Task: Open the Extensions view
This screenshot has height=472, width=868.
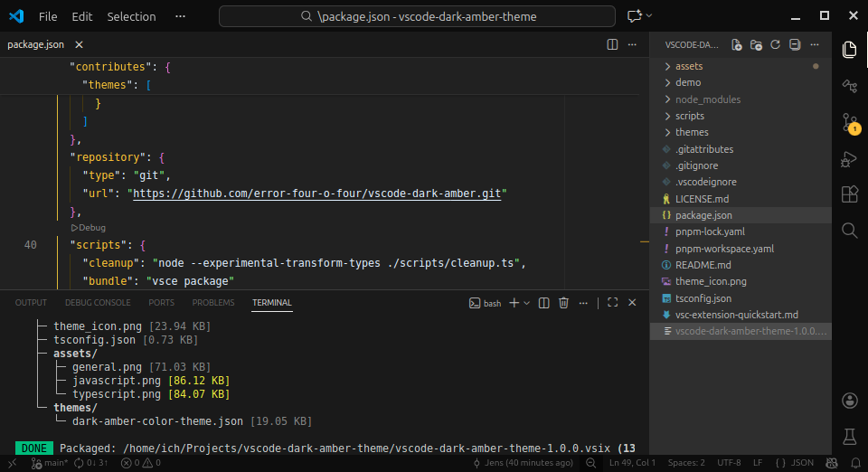Action: click(850, 194)
